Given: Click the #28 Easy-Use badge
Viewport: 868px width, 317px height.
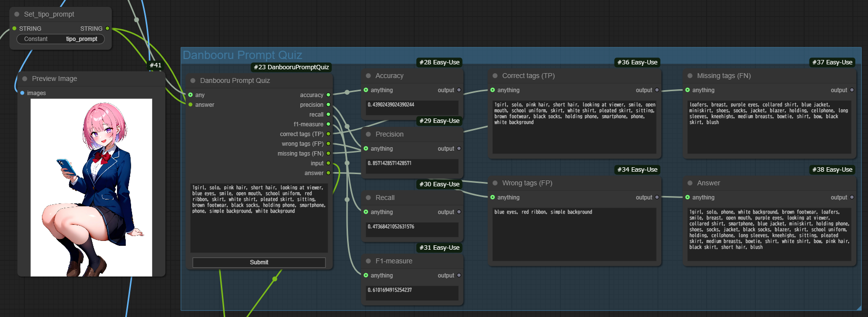Looking at the screenshot, I should tap(440, 62).
